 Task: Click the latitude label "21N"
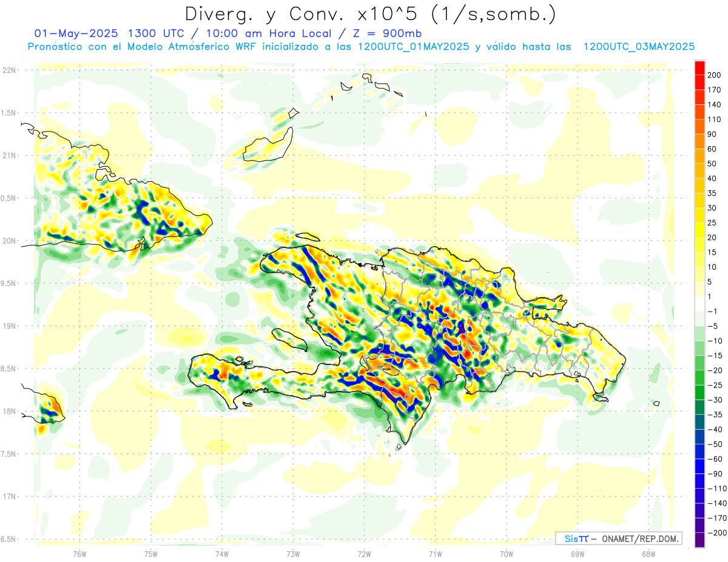pos(8,155)
